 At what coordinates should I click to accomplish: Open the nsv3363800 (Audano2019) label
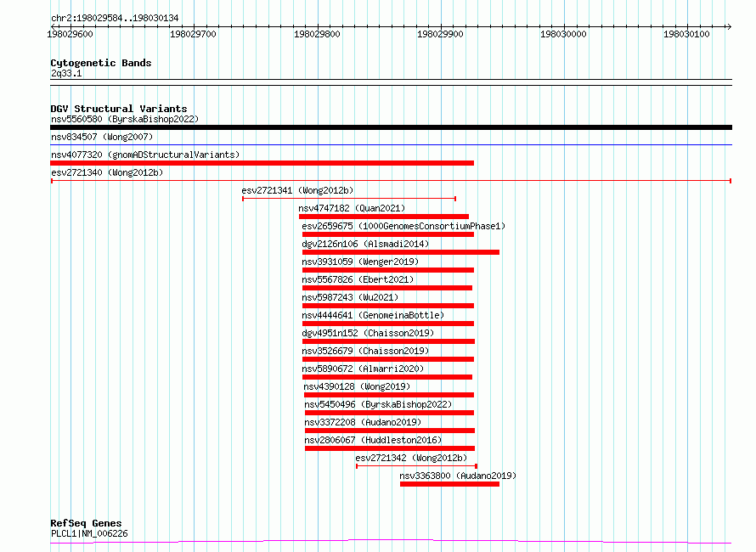tap(458, 476)
